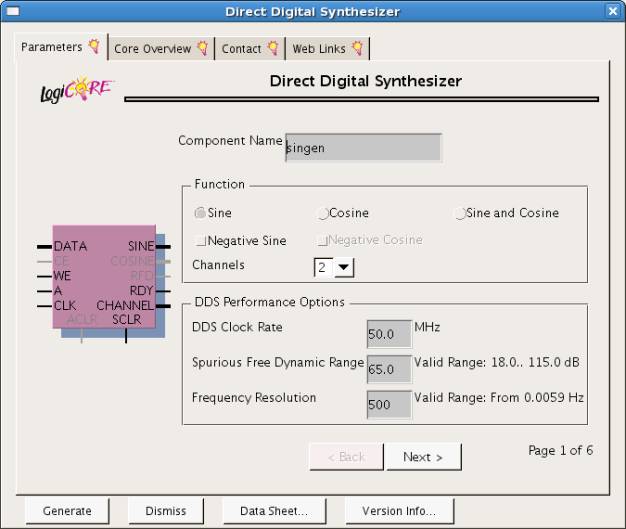The width and height of the screenshot is (626, 529).
Task: Close the Direct Digital Synthesizer window
Action: 613,11
